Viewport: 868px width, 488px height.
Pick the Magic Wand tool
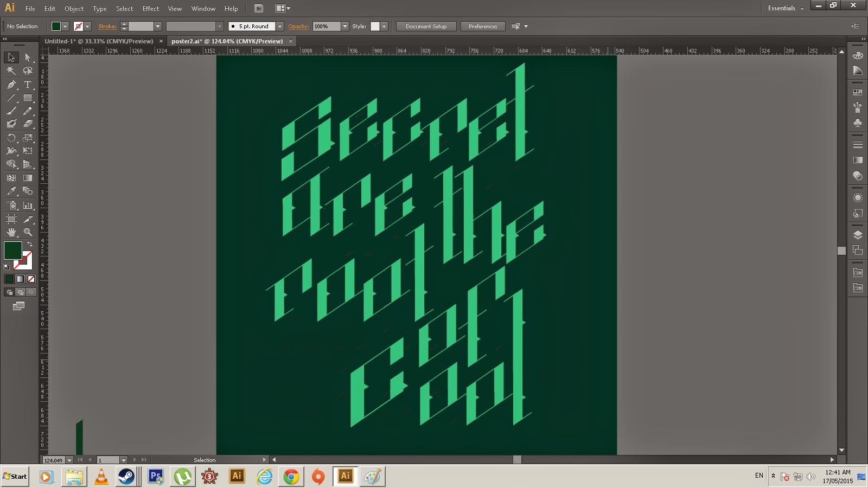(x=11, y=70)
